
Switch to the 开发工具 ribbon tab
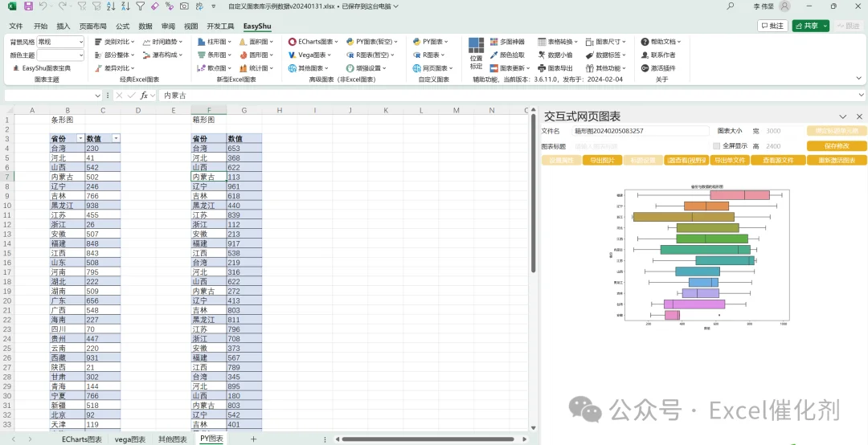220,26
